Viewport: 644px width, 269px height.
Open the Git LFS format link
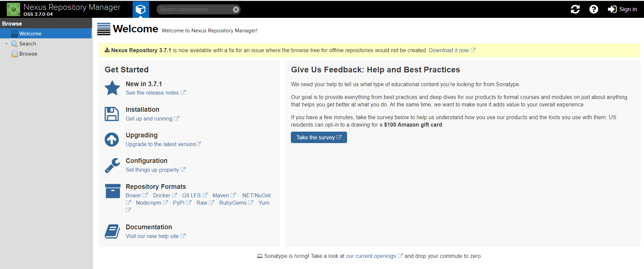[x=191, y=196]
